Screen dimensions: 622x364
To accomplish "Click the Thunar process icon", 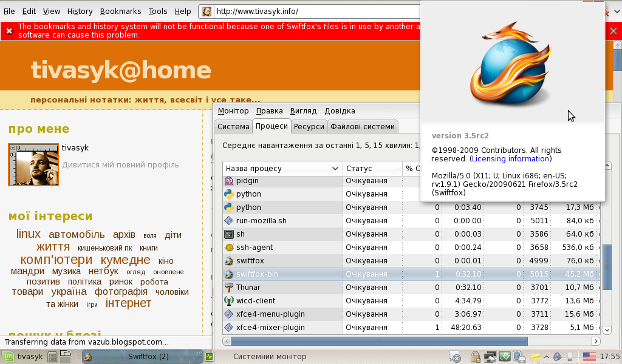I will pos(229,287).
